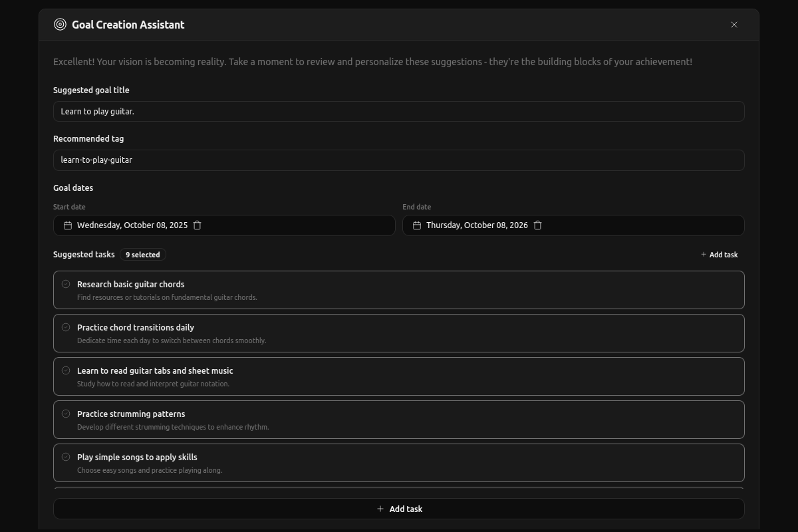The image size is (798, 532).
Task: Clear the start date using the trash icon
Action: point(197,225)
